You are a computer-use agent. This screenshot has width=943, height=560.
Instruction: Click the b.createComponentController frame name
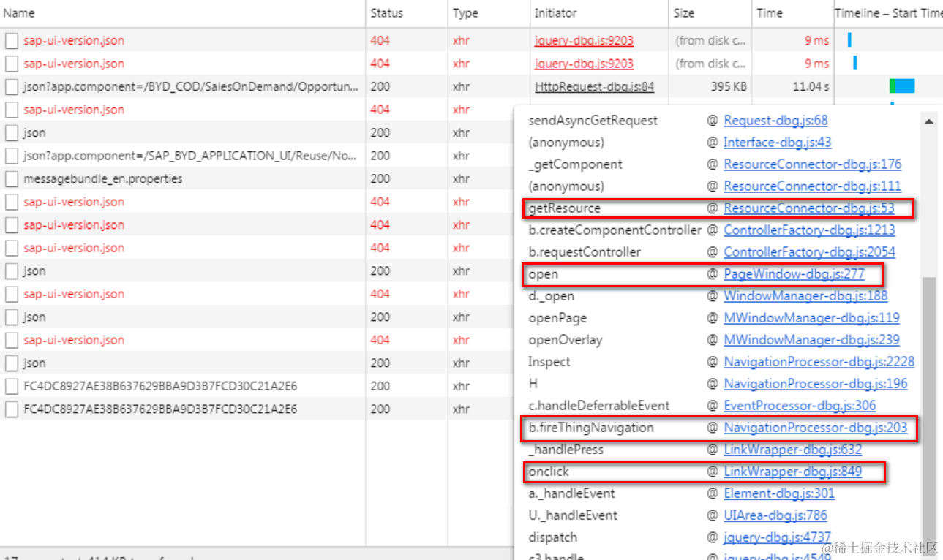pos(615,230)
